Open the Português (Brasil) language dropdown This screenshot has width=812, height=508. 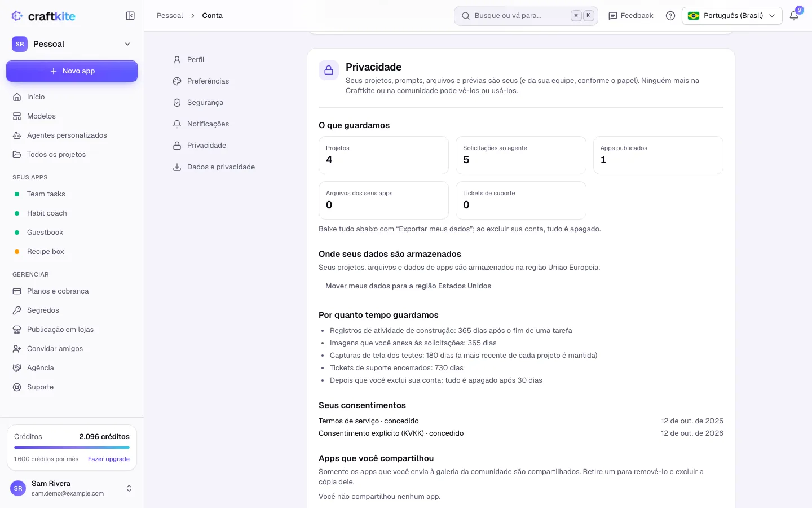pyautogui.click(x=732, y=16)
